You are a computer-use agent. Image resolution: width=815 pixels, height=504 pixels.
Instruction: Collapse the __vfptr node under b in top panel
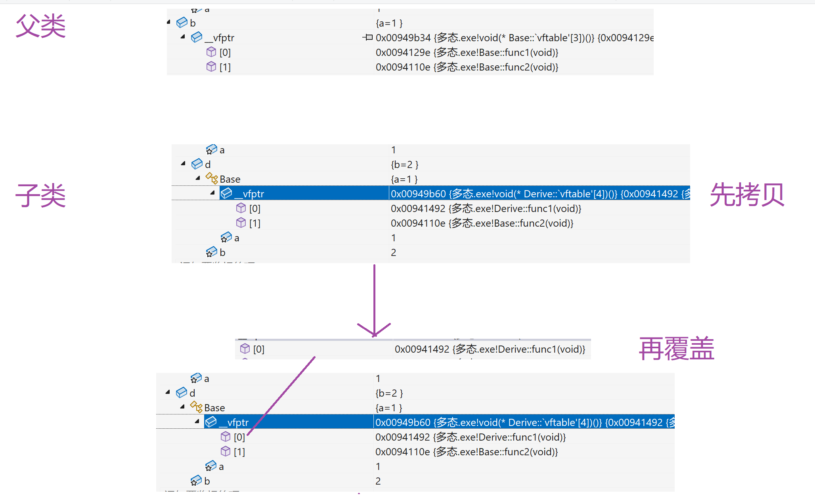click(183, 37)
